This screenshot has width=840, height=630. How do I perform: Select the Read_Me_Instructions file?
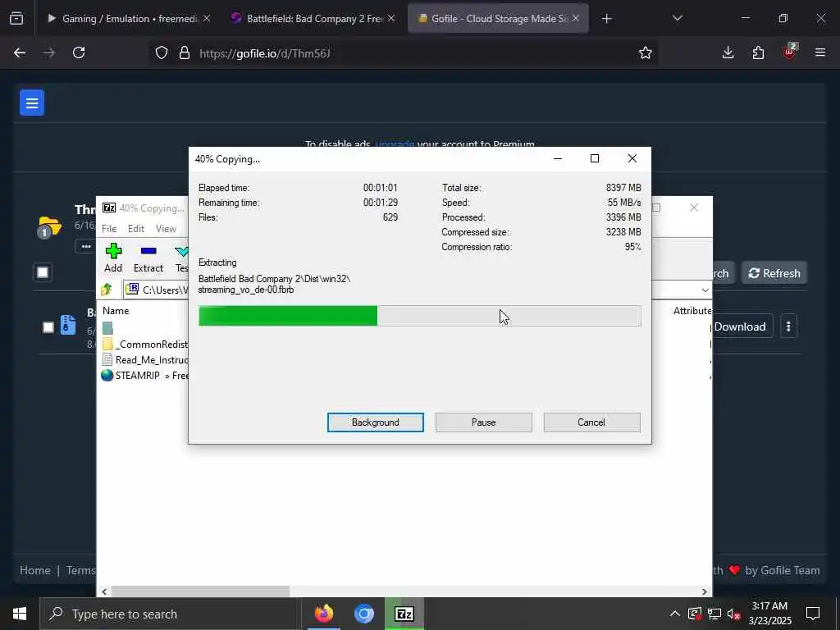(x=144, y=359)
